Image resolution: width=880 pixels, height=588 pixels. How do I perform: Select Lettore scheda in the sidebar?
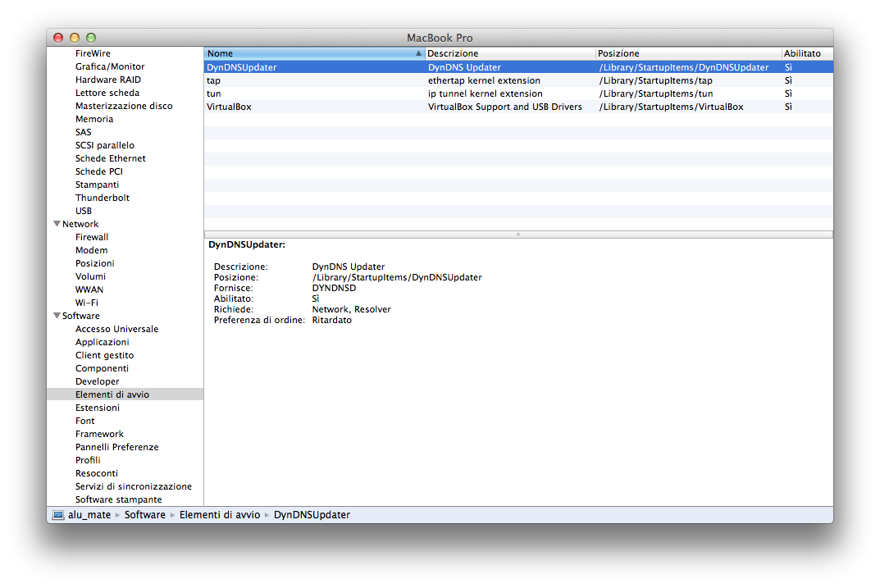coord(107,93)
